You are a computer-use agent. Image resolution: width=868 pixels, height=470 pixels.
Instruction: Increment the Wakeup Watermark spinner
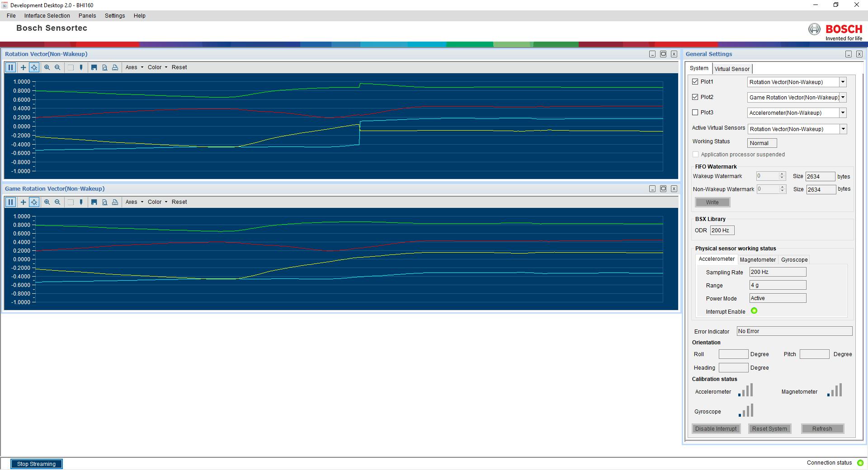pyautogui.click(x=782, y=174)
